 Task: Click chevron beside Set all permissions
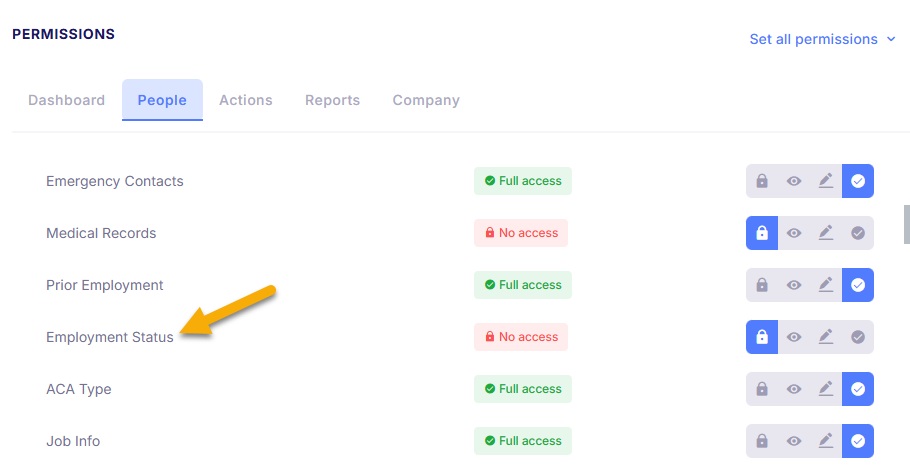[x=891, y=39]
